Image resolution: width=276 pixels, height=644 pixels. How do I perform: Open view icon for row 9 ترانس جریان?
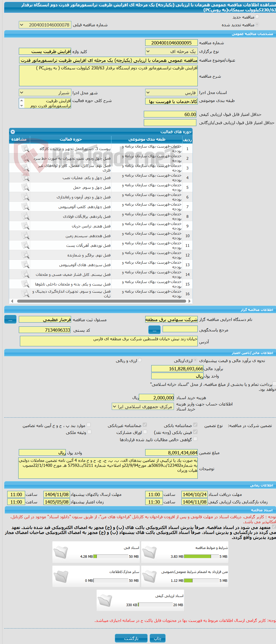(25, 226)
